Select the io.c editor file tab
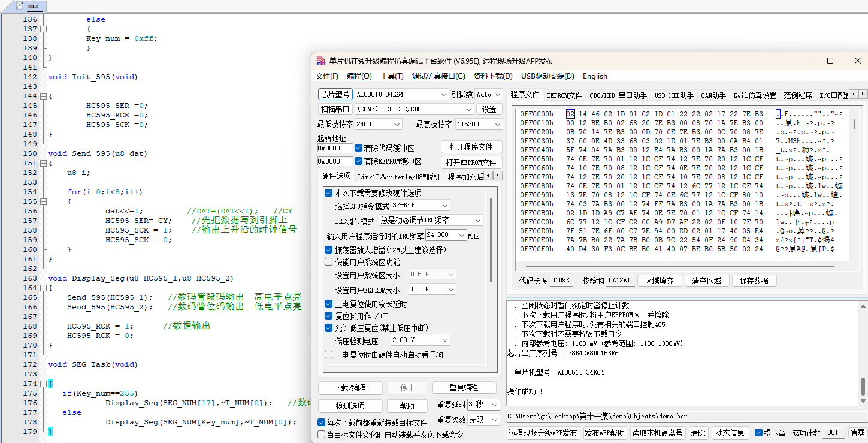Image resolution: width=868 pixels, height=443 pixels. point(34,6)
